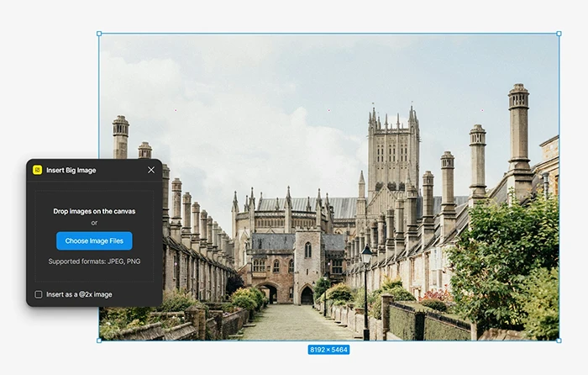The width and height of the screenshot is (588, 375).
Task: Click the 'Insert as a @2x image' label text
Action: click(79, 294)
